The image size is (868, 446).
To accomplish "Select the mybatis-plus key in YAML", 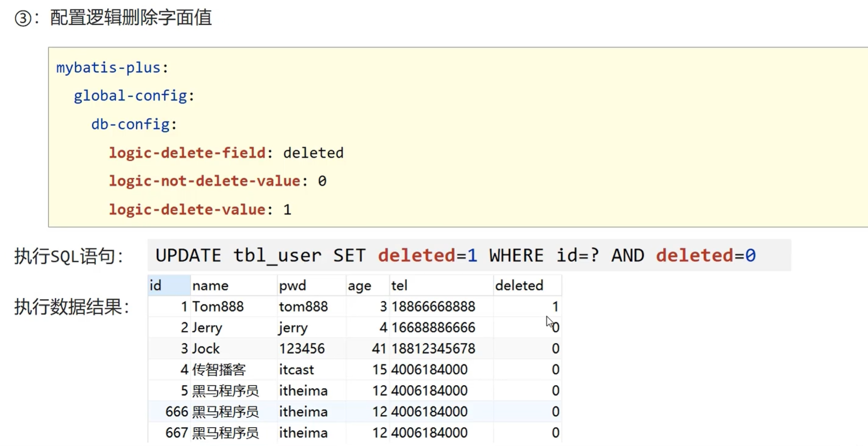I will [x=108, y=68].
